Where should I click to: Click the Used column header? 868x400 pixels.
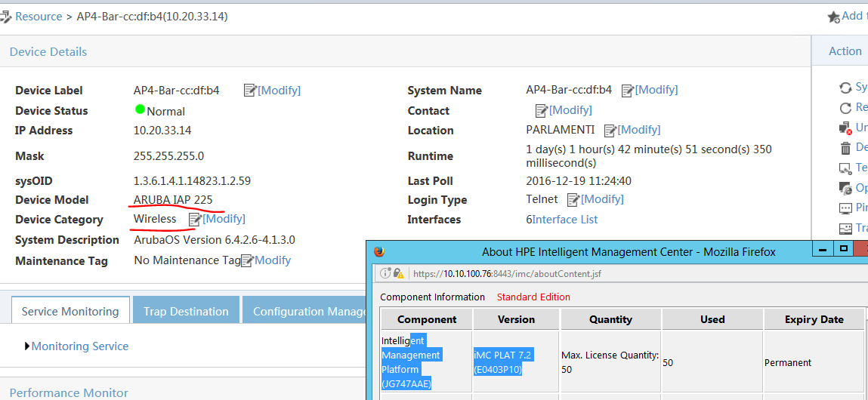[712, 319]
